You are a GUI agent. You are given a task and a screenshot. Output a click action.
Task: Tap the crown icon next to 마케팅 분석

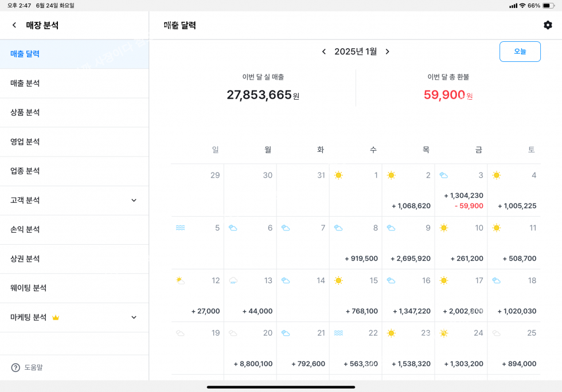tap(56, 317)
